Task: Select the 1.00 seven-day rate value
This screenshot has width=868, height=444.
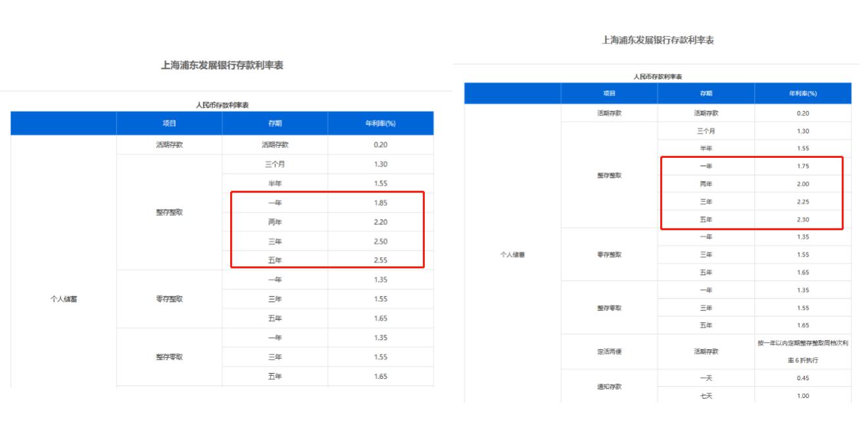Action: coord(802,396)
